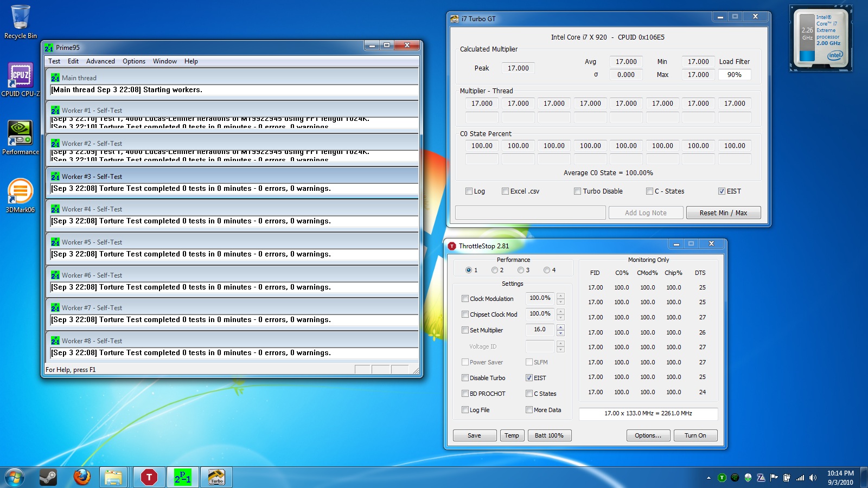Click wireless network signal tray icon
This screenshot has height=488, width=868.
[800, 478]
